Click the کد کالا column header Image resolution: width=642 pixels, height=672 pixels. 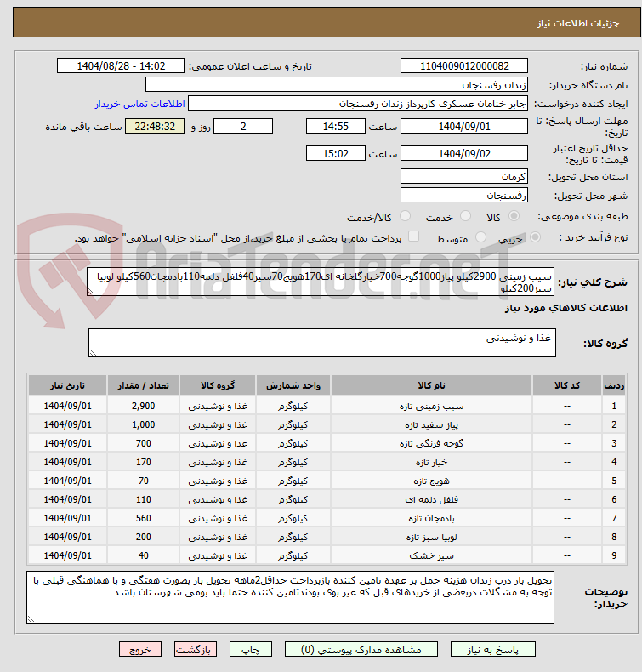567,385
